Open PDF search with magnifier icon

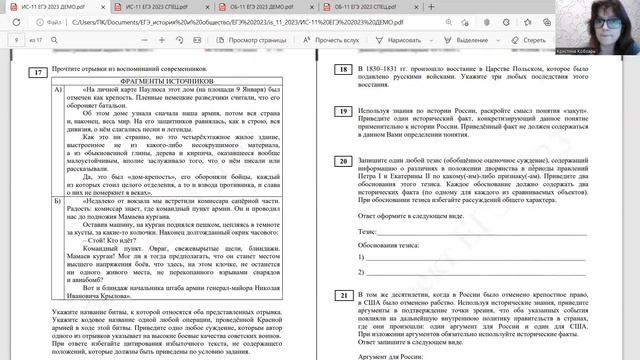tap(54, 40)
